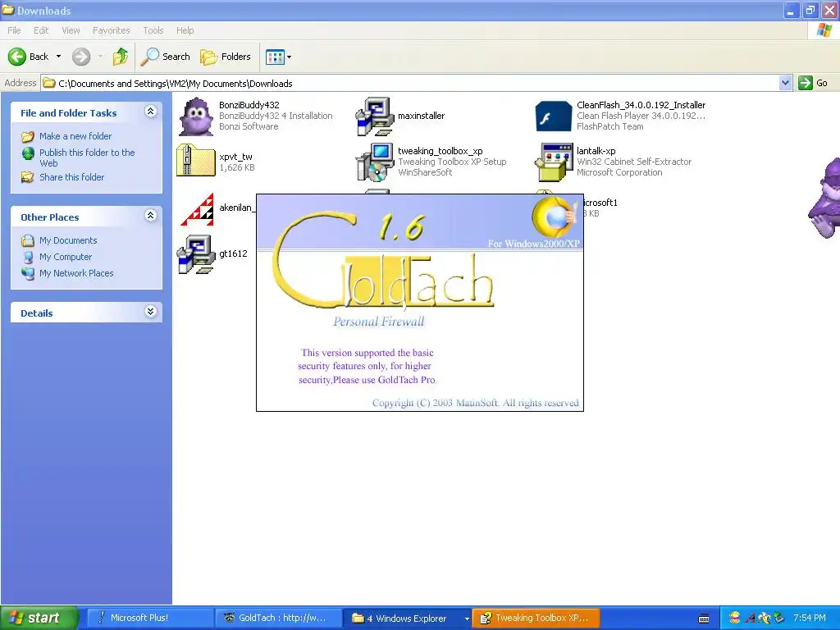
Task: Switch to Microsoft Plus! taskbar button
Action: pos(149,618)
